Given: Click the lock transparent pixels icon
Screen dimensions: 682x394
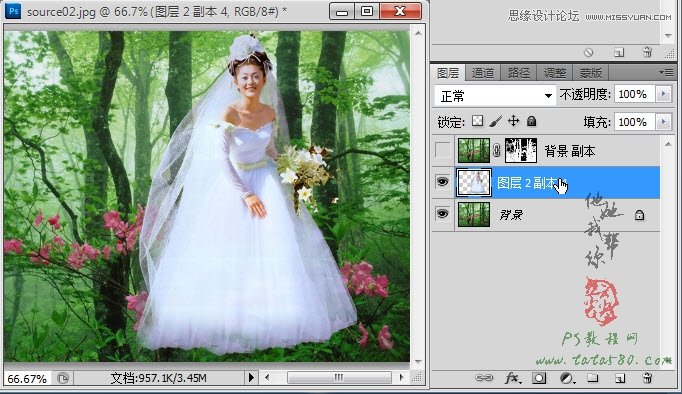Looking at the screenshot, I should coord(478,121).
